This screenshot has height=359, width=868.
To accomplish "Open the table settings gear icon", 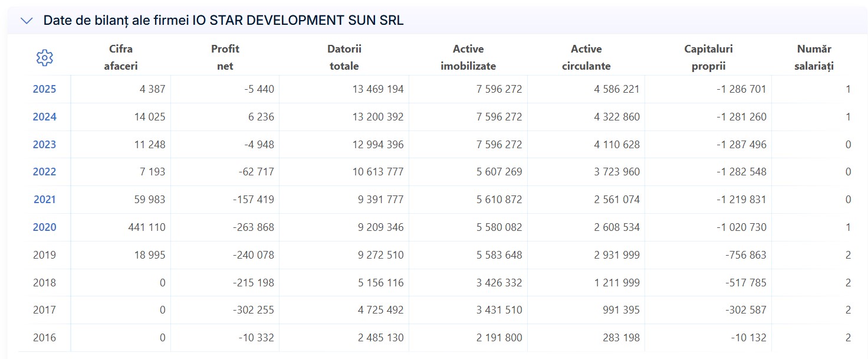I will pos(45,57).
